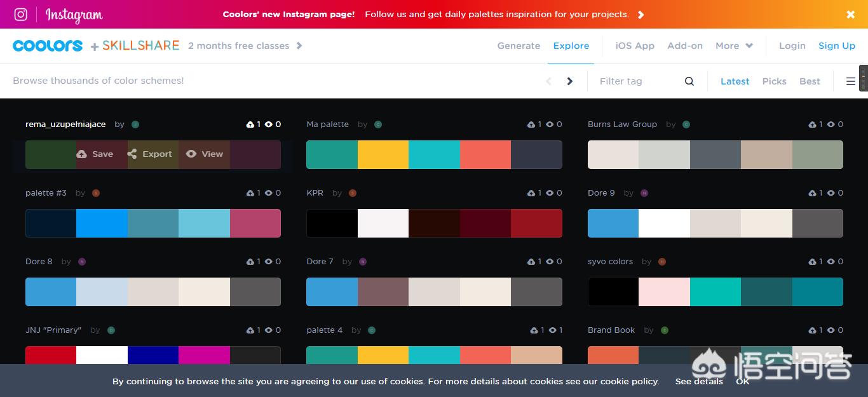The height and width of the screenshot is (397, 868).
Task: Click the saves icon on Ma palette
Action: click(x=531, y=124)
